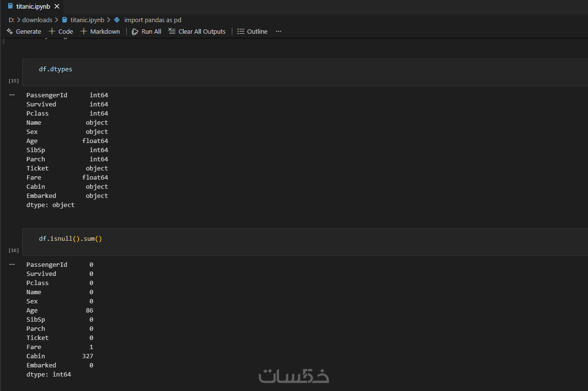Select the titanic.ipynb editor tab

(32, 6)
